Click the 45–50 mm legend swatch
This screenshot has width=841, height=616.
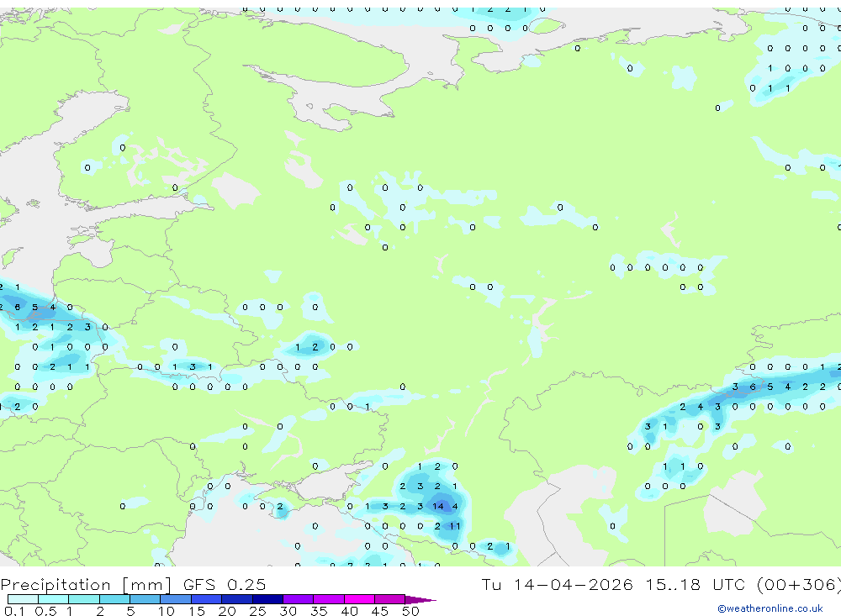(x=390, y=599)
